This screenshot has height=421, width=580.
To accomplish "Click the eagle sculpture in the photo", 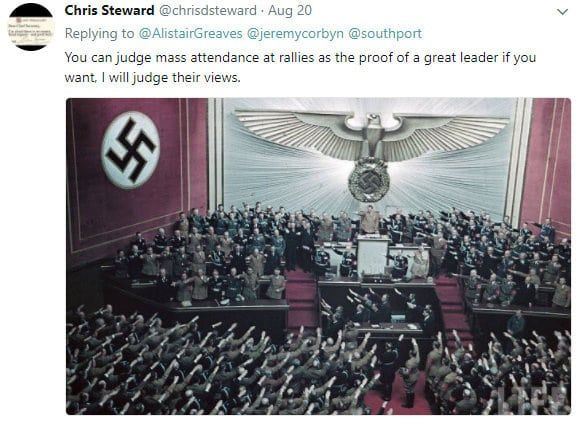I will point(371,136).
